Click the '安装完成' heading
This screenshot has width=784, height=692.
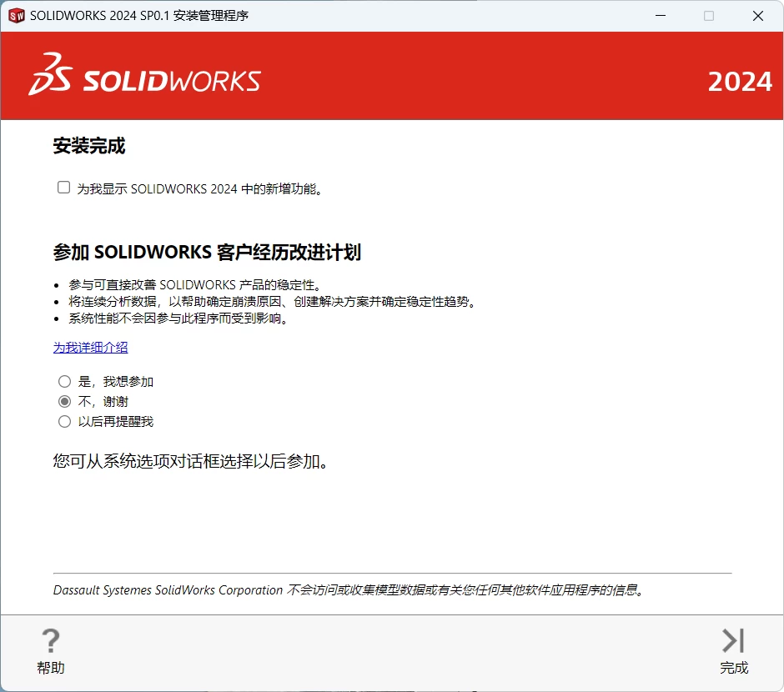coord(89,147)
